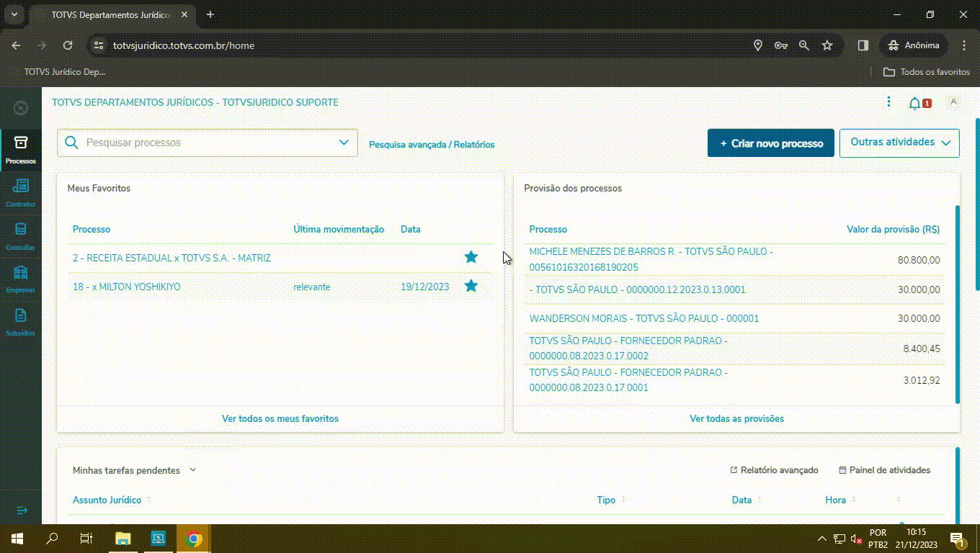
Task: Open the Subsídios section in sidebar
Action: pos(20,323)
